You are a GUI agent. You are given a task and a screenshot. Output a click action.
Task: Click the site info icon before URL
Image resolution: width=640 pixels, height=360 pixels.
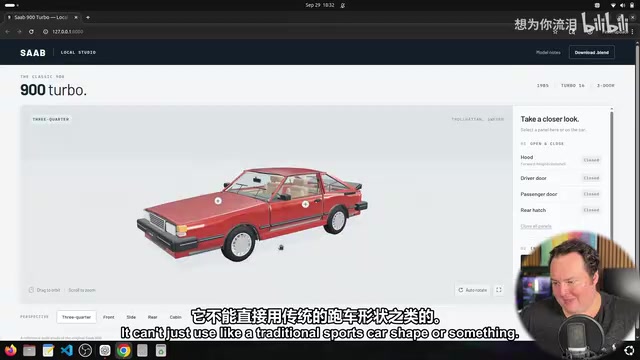(x=45, y=31)
